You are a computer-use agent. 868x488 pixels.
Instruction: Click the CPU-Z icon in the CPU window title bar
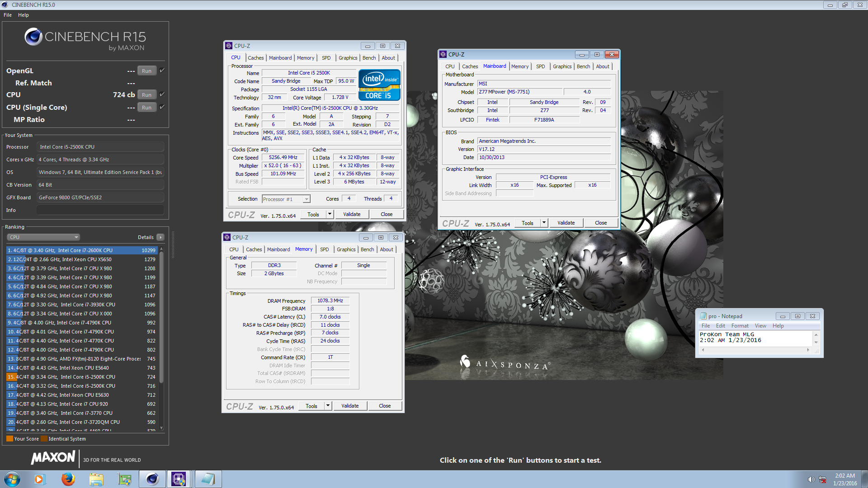(229, 46)
